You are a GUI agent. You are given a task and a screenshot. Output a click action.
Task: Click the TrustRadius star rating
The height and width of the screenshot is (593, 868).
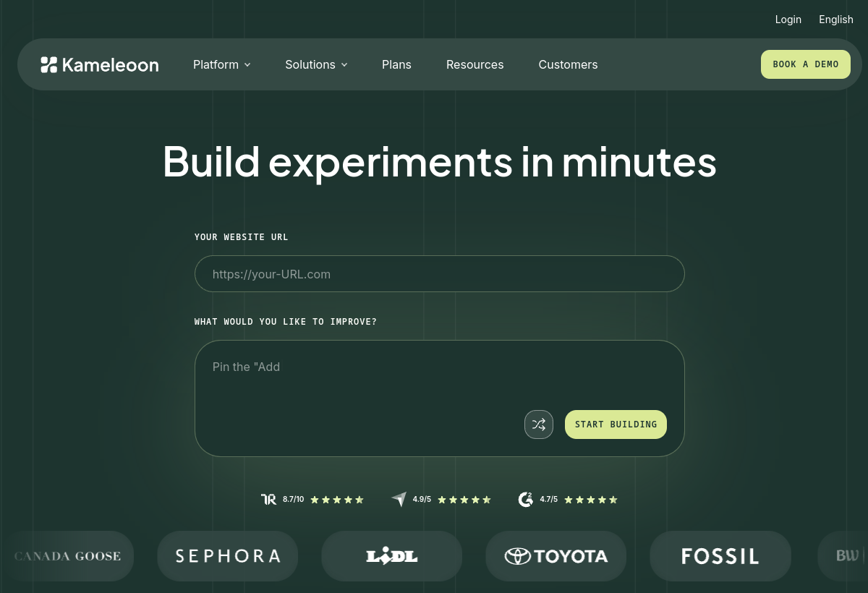pos(337,499)
